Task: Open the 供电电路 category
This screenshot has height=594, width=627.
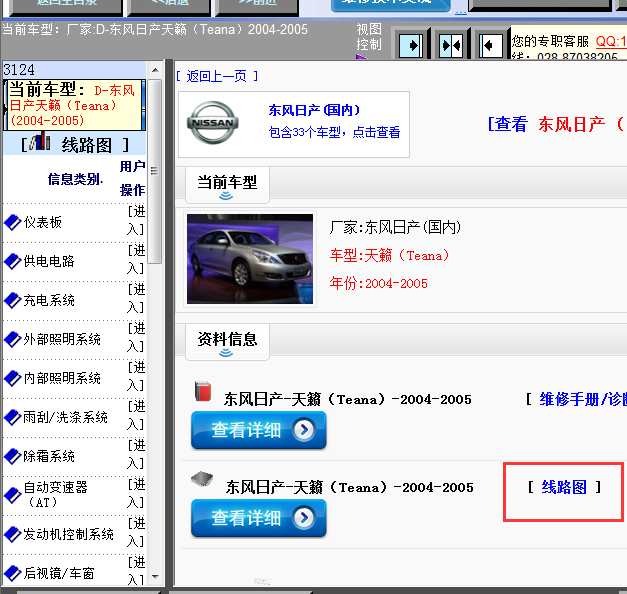Action: pyautogui.click(x=49, y=261)
